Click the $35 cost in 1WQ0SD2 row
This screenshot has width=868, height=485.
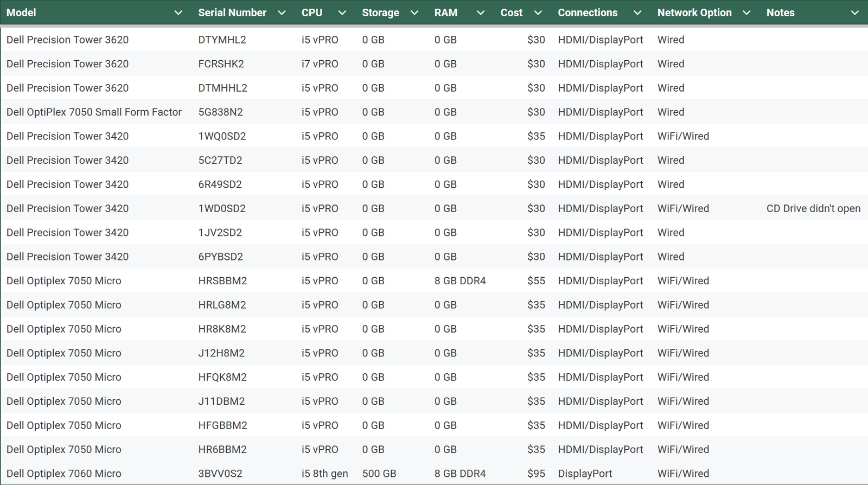536,136
